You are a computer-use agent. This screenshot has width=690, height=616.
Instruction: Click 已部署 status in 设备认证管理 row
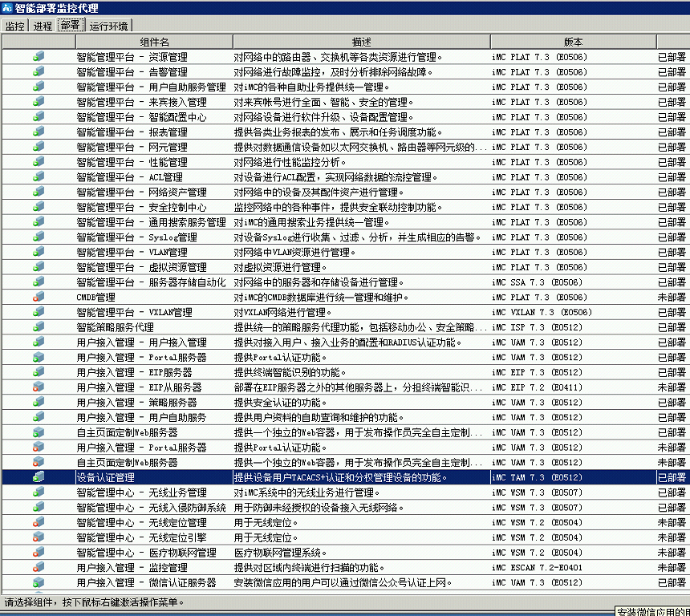[x=672, y=477]
